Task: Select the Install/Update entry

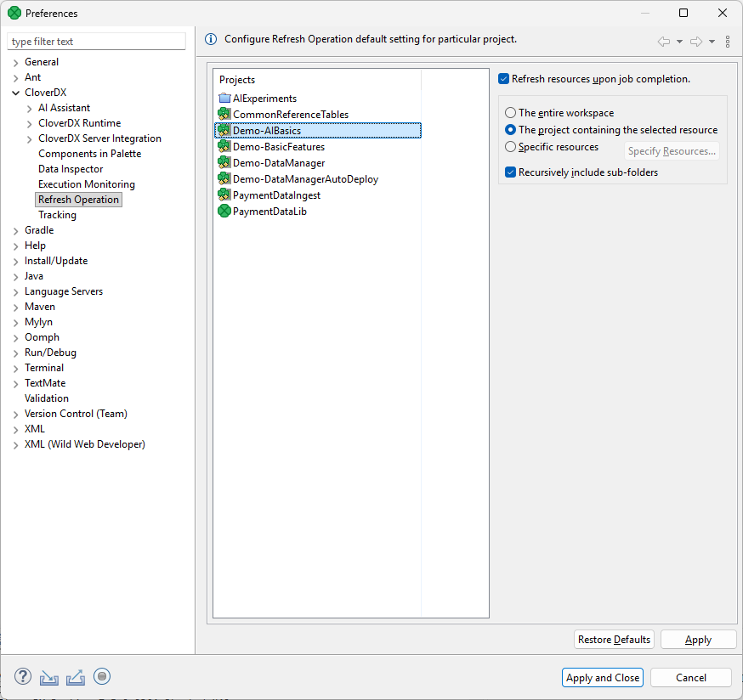Action: pyautogui.click(x=56, y=261)
